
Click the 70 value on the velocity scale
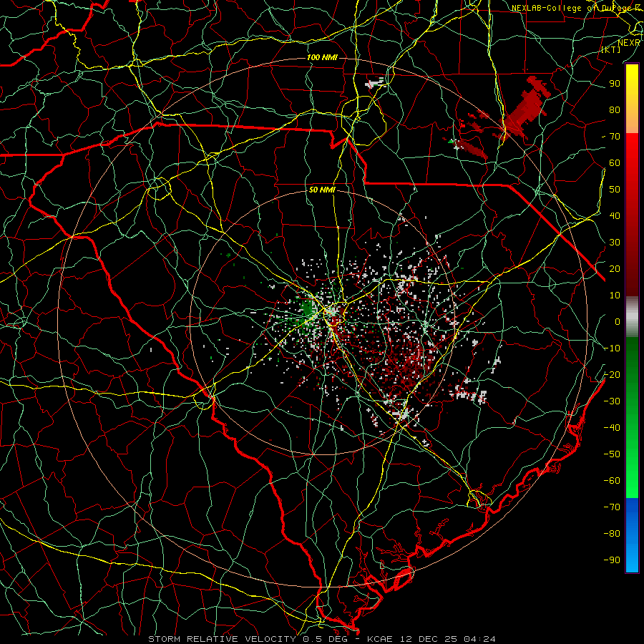point(615,137)
